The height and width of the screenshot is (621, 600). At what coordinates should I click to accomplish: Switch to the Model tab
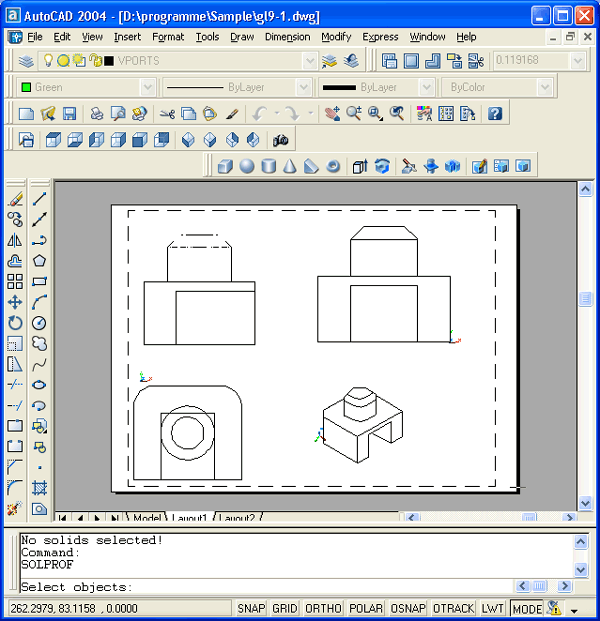click(x=147, y=518)
